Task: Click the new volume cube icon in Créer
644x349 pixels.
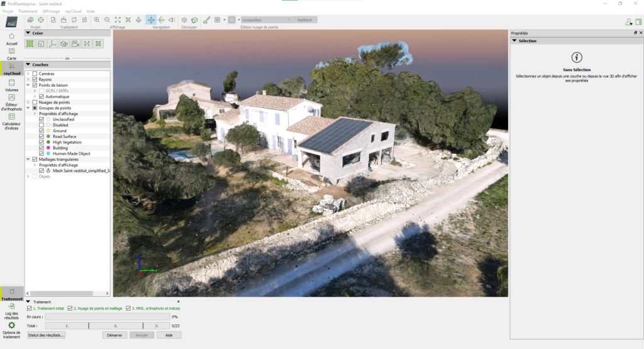Action: point(64,43)
